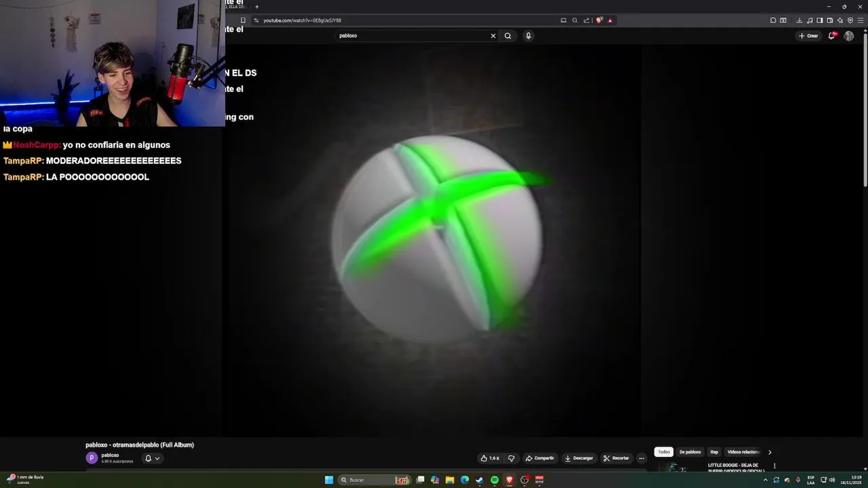Click the Compartir button
Viewport: 868px width, 488px height.
(540, 458)
